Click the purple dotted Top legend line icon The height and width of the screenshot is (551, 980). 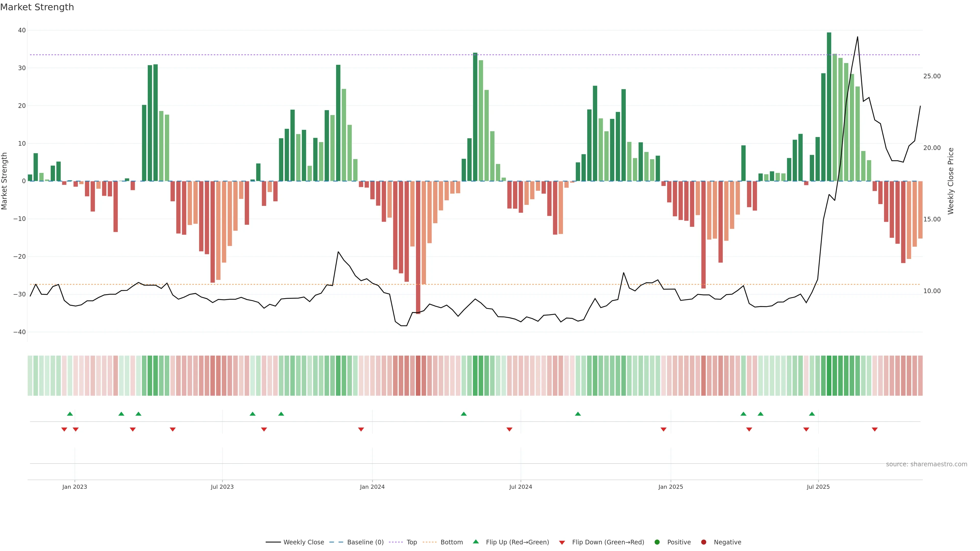click(x=396, y=542)
